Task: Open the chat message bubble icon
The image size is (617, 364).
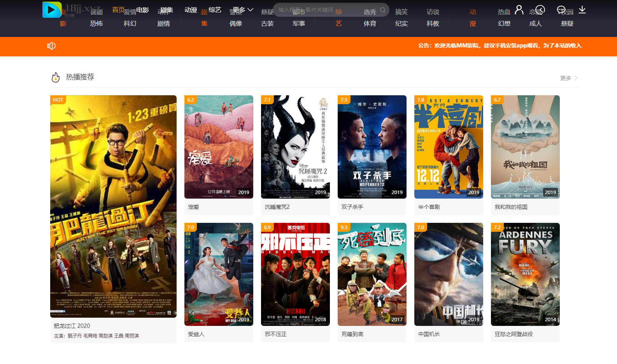Action: pyautogui.click(x=561, y=10)
